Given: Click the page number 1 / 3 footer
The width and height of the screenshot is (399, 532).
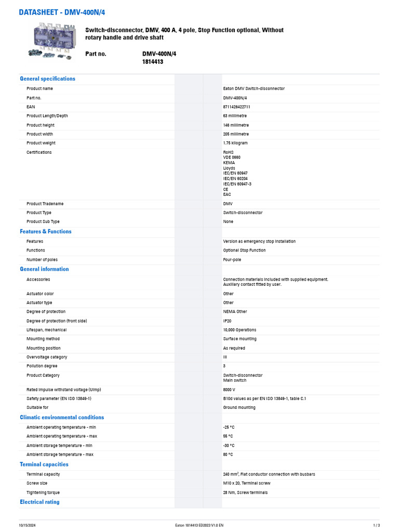Looking at the screenshot, I should tap(377, 525).
